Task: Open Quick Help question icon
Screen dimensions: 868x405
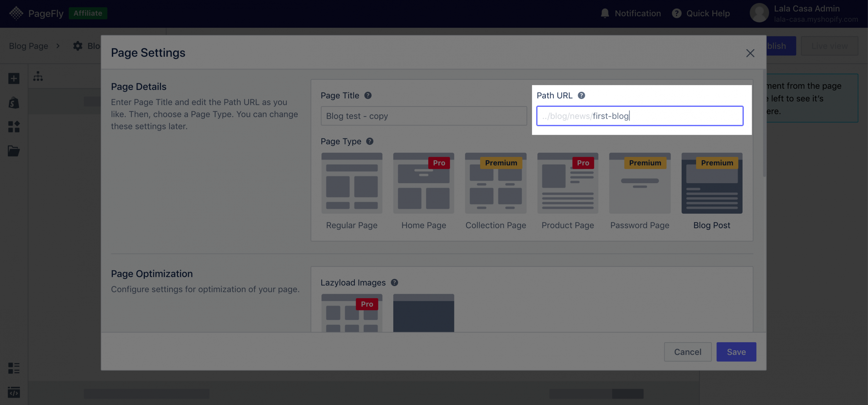Action: pos(676,13)
